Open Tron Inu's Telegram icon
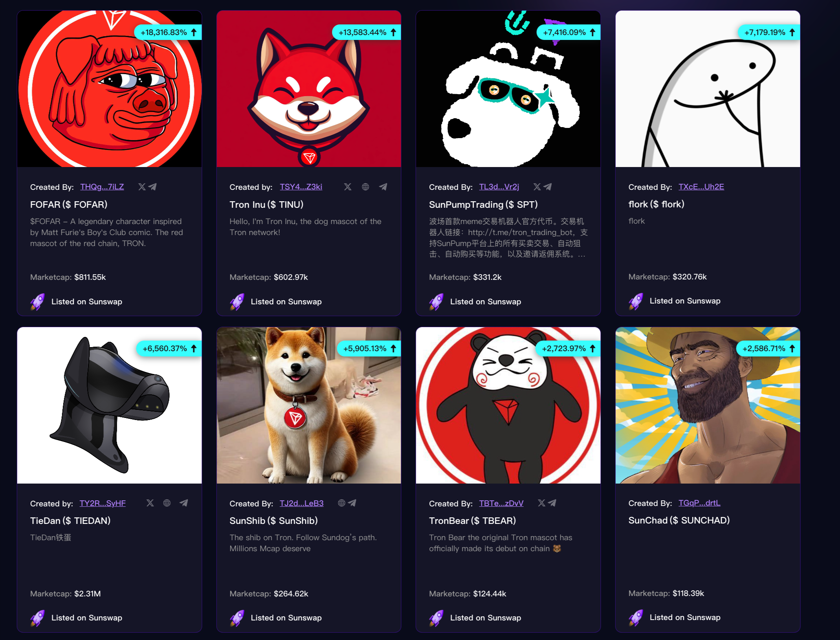The width and height of the screenshot is (840, 640). 383,187
